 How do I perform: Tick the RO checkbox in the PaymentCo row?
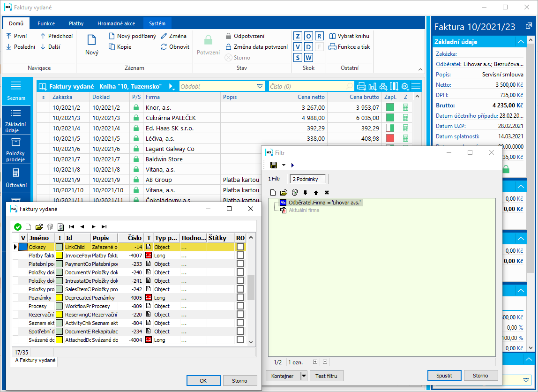click(x=240, y=264)
